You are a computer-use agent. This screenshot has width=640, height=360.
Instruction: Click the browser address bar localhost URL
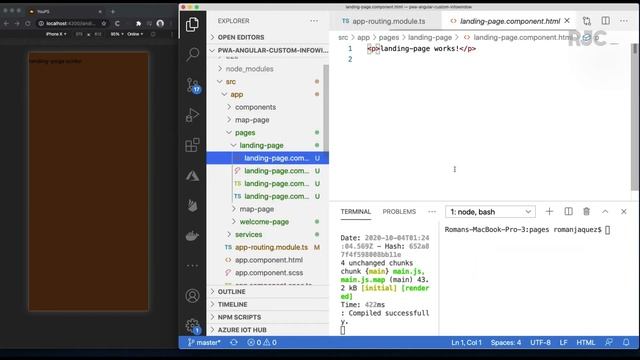[x=70, y=24]
